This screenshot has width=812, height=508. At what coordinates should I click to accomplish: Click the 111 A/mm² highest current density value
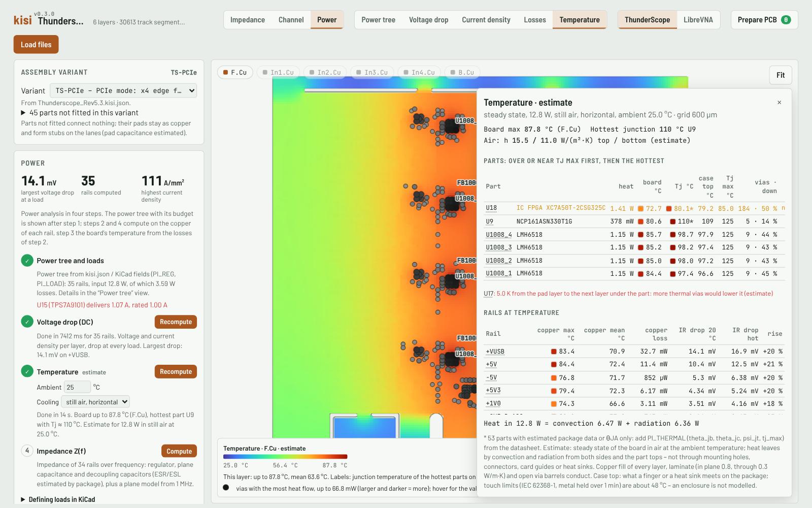tap(163, 181)
